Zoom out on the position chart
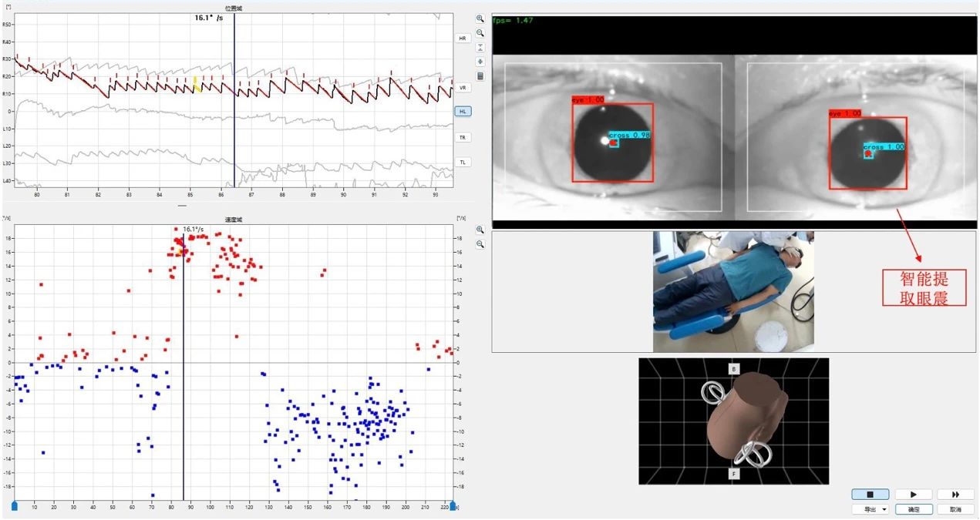This screenshot has width=980, height=520. tap(480, 33)
